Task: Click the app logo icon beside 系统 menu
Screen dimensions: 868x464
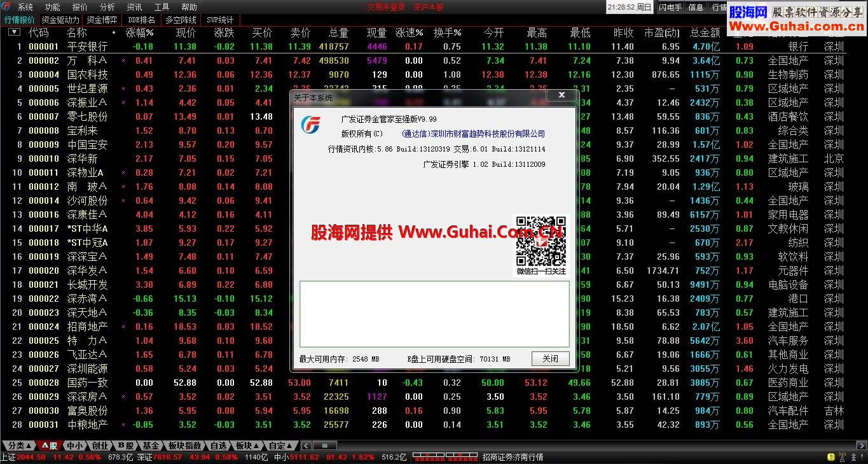Action: (6, 7)
